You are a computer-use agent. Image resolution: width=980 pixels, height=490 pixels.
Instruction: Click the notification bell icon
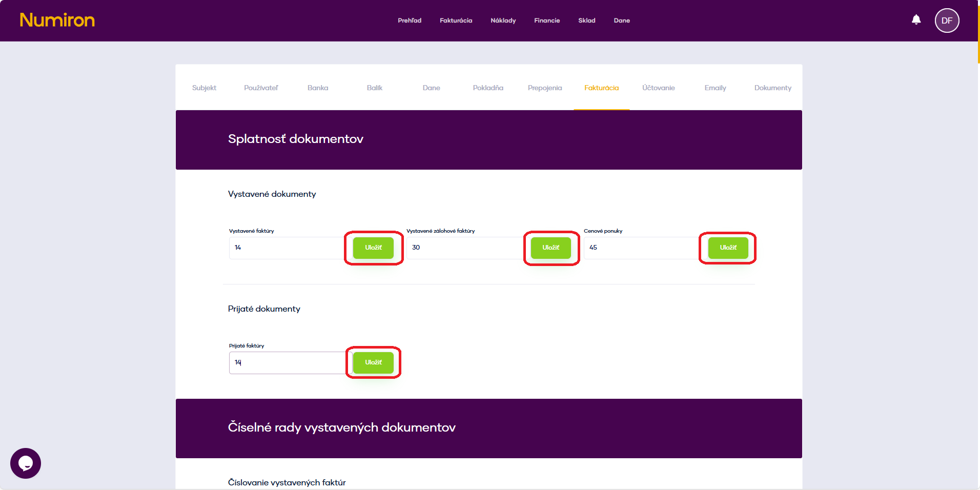916,20
